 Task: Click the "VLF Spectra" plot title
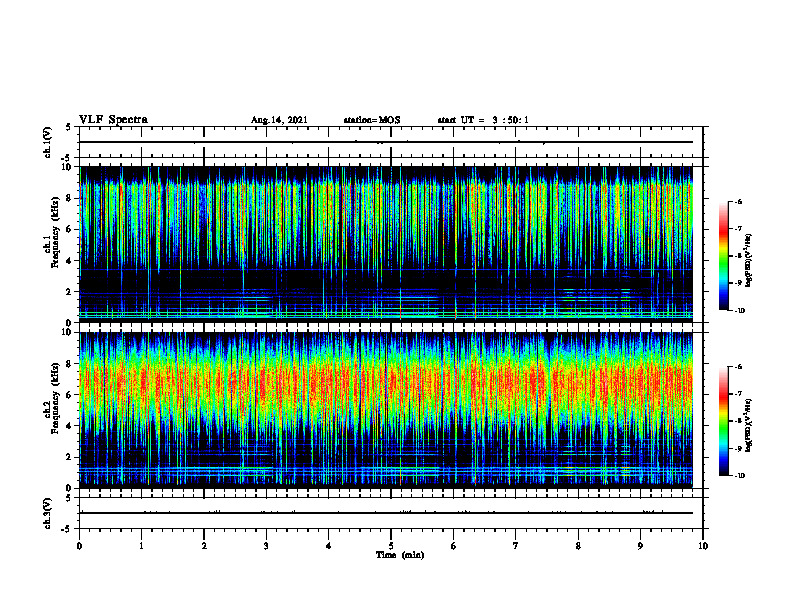point(113,120)
